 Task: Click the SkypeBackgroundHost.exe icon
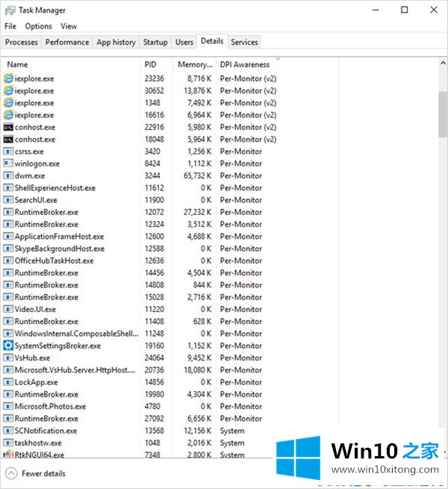pyautogui.click(x=8, y=249)
